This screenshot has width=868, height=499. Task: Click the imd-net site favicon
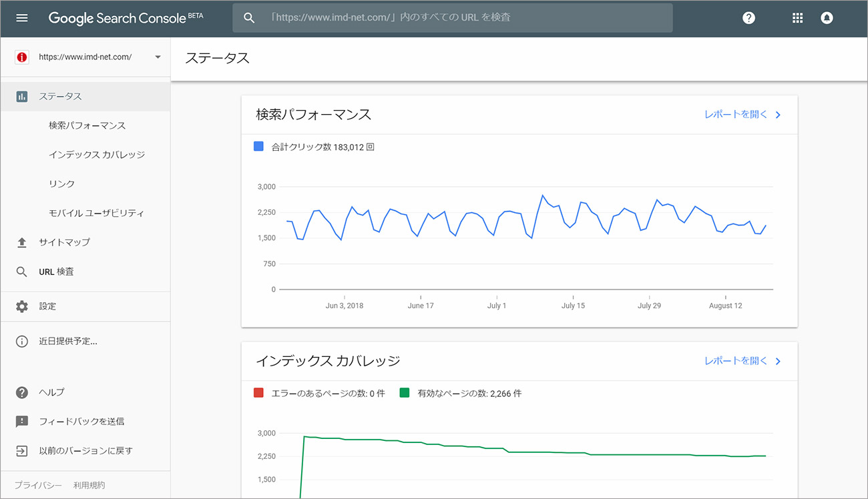[x=22, y=57]
